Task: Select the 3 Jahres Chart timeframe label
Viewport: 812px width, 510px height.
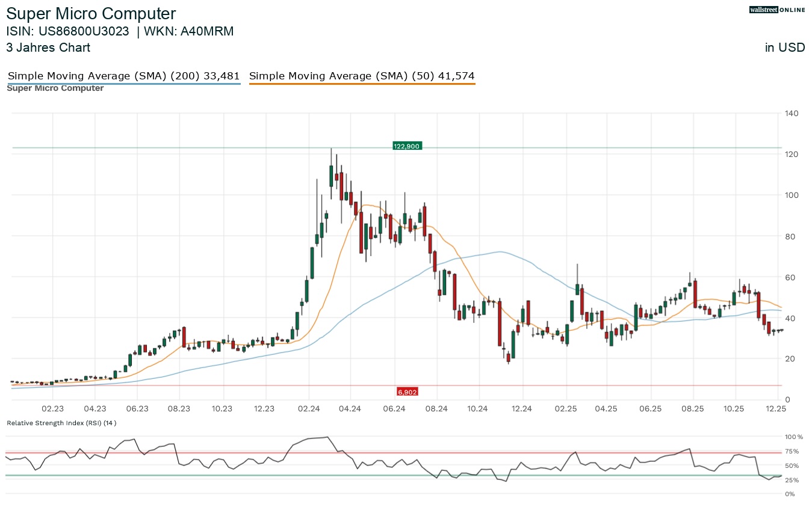Action: [x=48, y=48]
